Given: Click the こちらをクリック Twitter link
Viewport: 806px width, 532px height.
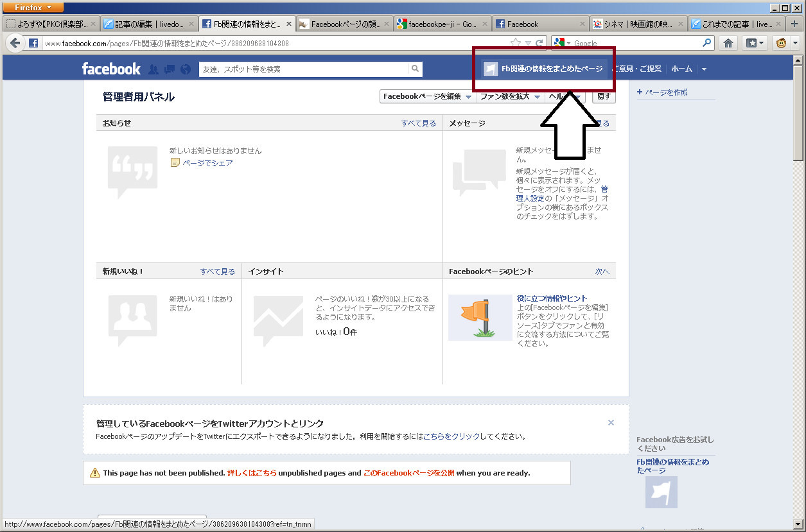Looking at the screenshot, I should coord(451,436).
